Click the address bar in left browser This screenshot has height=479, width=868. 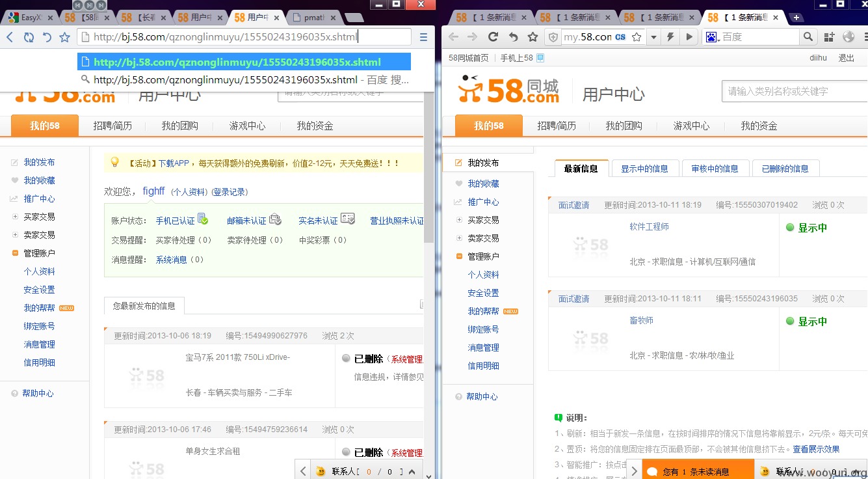pyautogui.click(x=244, y=37)
